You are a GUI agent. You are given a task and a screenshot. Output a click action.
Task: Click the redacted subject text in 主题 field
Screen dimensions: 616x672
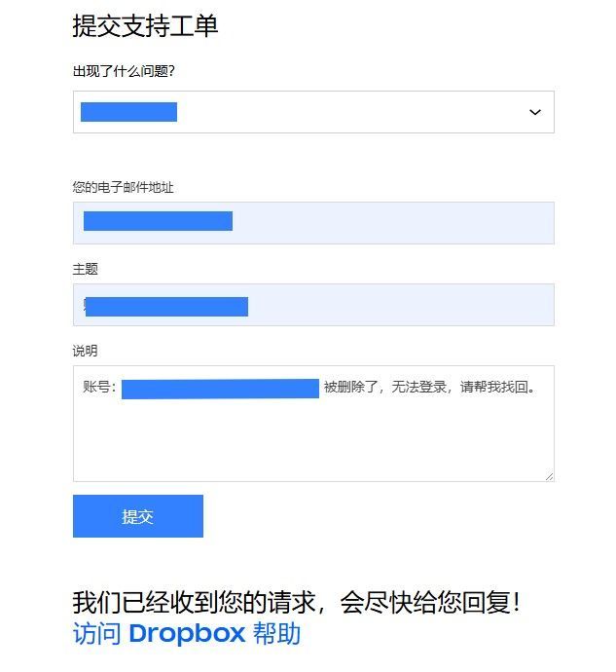[x=166, y=307]
